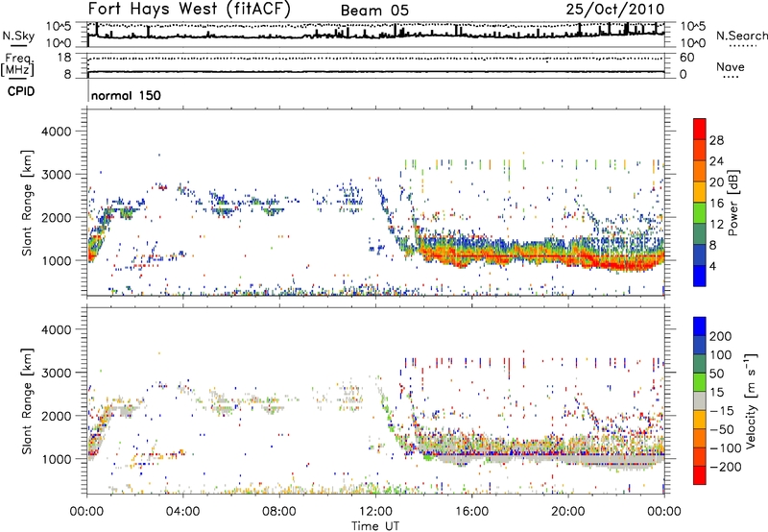The width and height of the screenshot is (768, 532).
Task: Click the gray swatch of the velocity colorbar
Action: [700, 400]
